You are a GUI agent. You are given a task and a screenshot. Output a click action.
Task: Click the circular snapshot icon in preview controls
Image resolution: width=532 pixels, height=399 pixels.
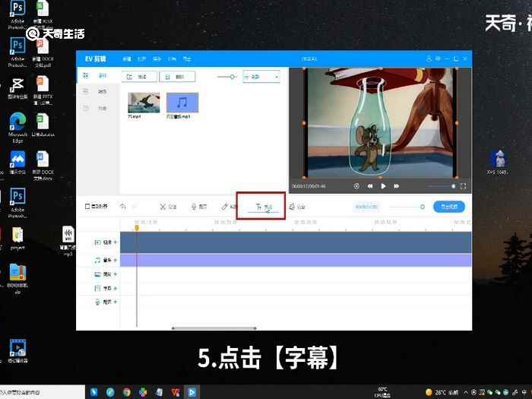[x=356, y=186]
